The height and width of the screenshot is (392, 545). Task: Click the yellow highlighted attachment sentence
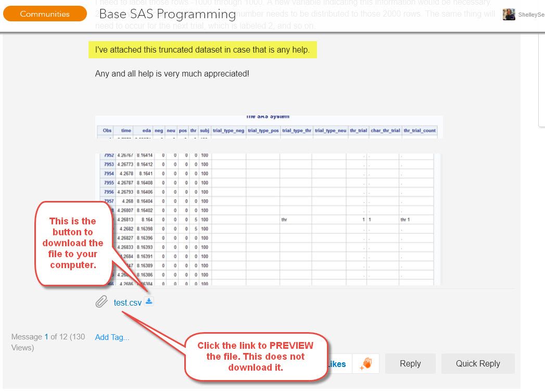click(x=203, y=49)
